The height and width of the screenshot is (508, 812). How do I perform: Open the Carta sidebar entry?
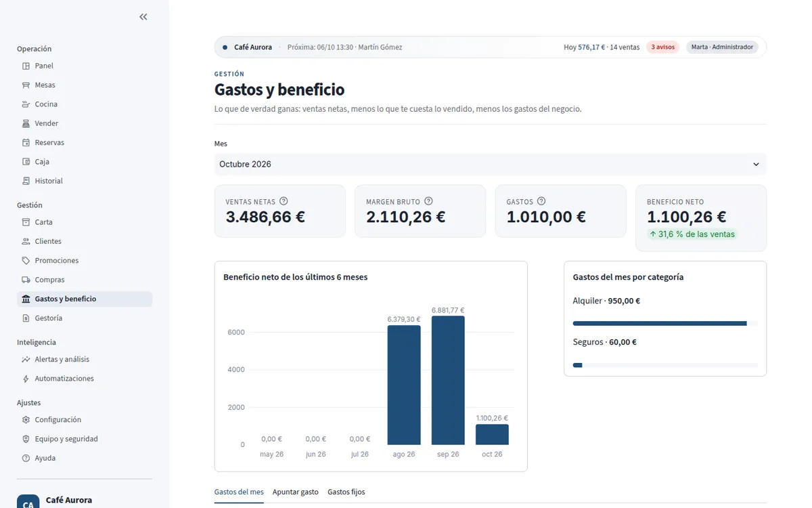(85, 222)
